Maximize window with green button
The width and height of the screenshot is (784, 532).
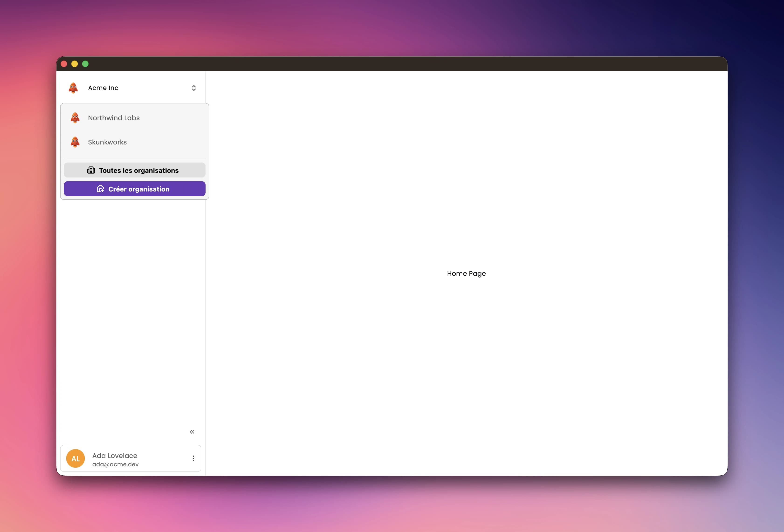pyautogui.click(x=85, y=64)
